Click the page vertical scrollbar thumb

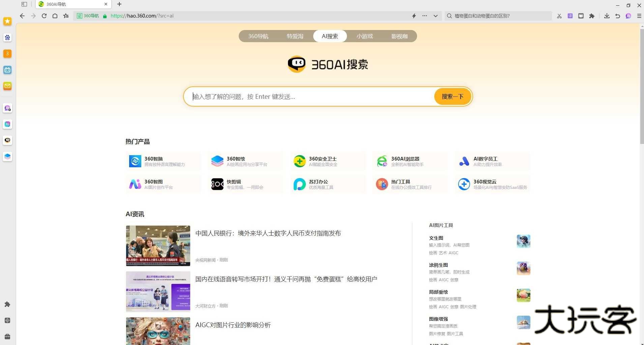point(642,84)
